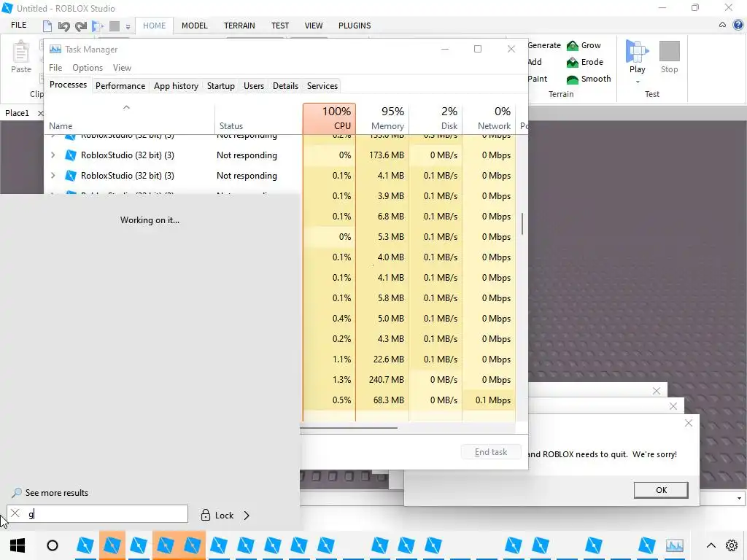Screen dimensions: 747x560
Task: Close the Place1 document tab
Action: [x=40, y=113]
